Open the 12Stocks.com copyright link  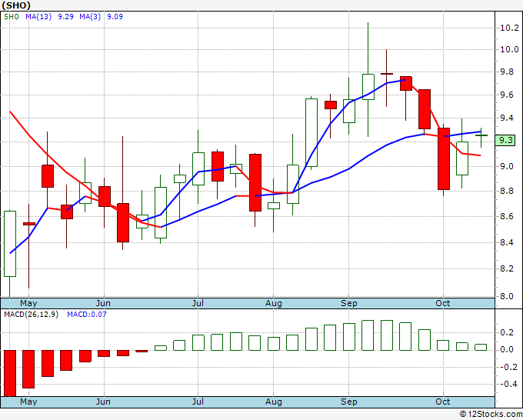[491, 415]
